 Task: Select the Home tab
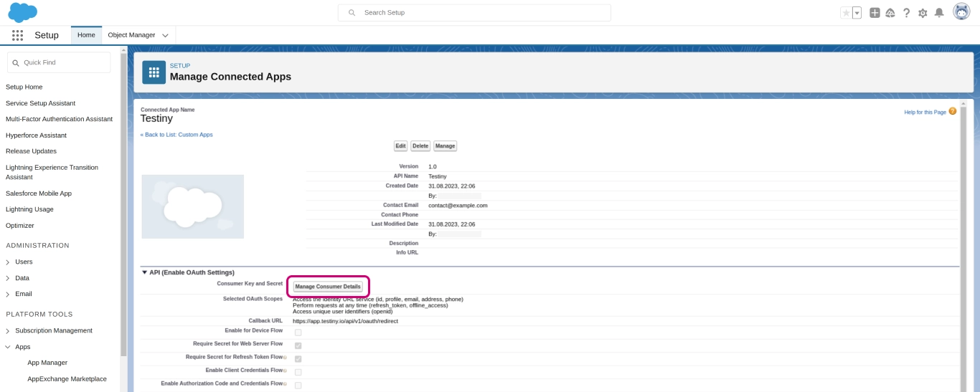tap(86, 35)
